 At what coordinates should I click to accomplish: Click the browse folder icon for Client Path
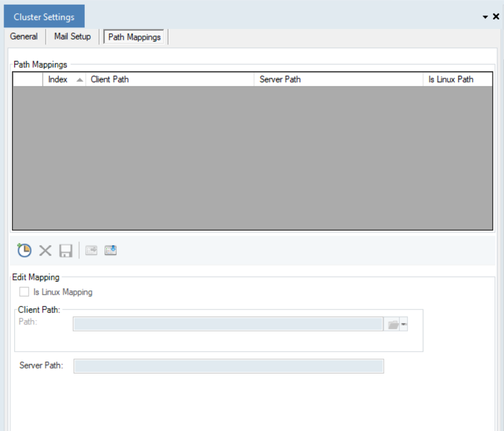393,324
